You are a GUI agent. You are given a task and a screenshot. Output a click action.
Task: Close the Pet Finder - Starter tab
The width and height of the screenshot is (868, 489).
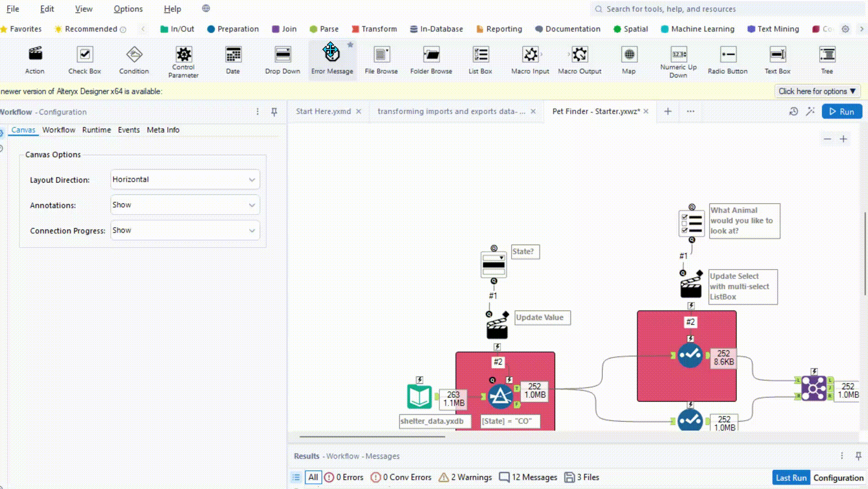point(646,111)
